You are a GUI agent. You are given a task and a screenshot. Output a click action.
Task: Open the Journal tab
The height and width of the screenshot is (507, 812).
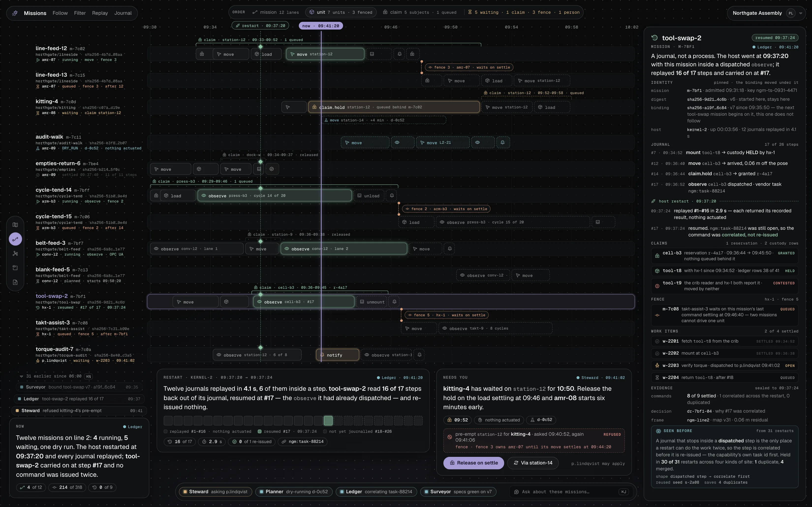pos(123,13)
